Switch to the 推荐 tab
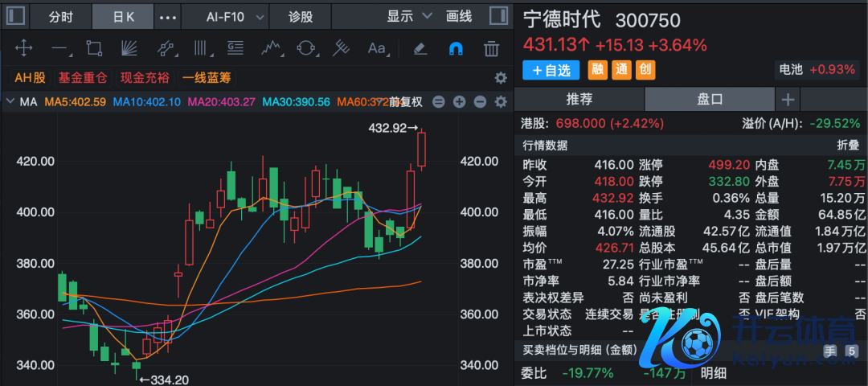Screen dimensions: 868x386 click(579, 100)
